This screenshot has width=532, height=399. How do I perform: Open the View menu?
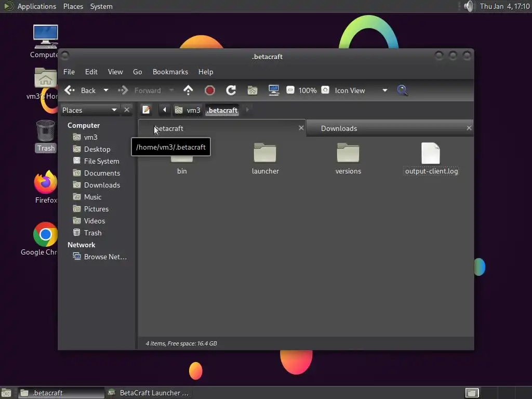pos(115,72)
